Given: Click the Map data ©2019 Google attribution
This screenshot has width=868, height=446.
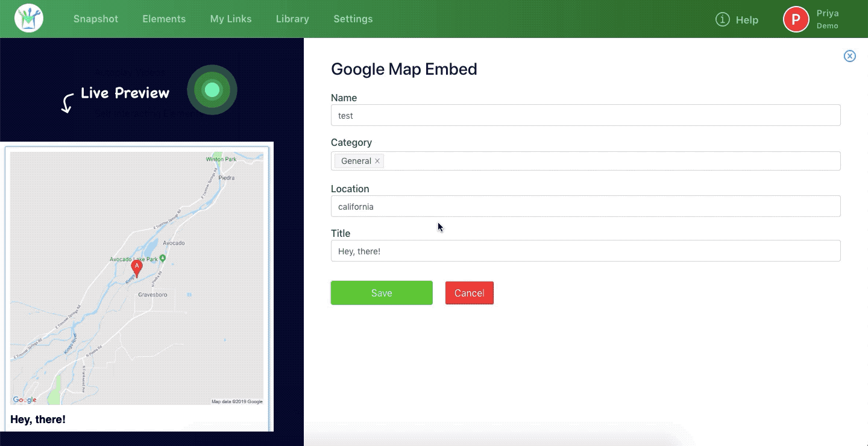Looking at the screenshot, I should click(237, 401).
